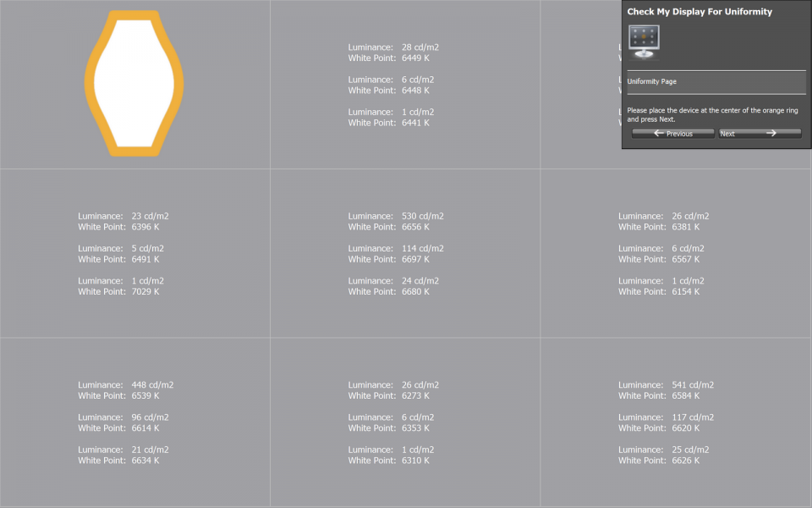Select the 6626 K white point value
Image resolution: width=812 pixels, height=508 pixels.
(x=686, y=461)
